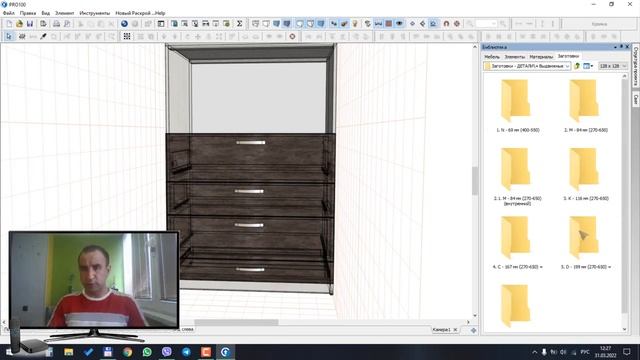Toggle the light bulb lighting icon
Viewport: 640px width, 360px height.
tap(355, 24)
